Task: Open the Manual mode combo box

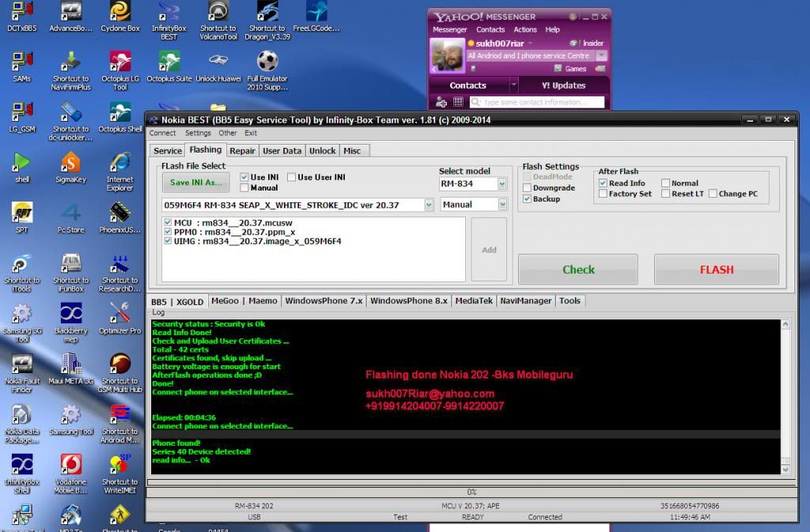Action: point(502,205)
